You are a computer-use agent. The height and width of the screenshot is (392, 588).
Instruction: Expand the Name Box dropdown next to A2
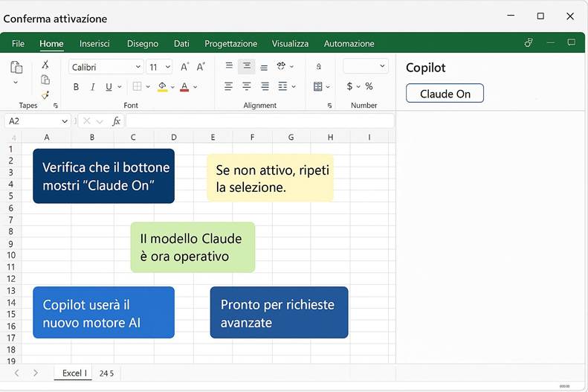65,121
